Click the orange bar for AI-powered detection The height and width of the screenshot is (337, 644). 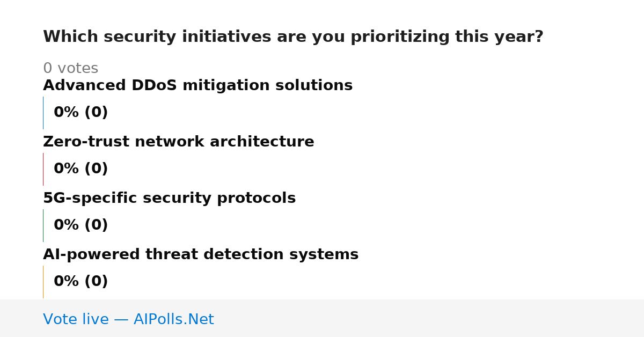(43, 282)
